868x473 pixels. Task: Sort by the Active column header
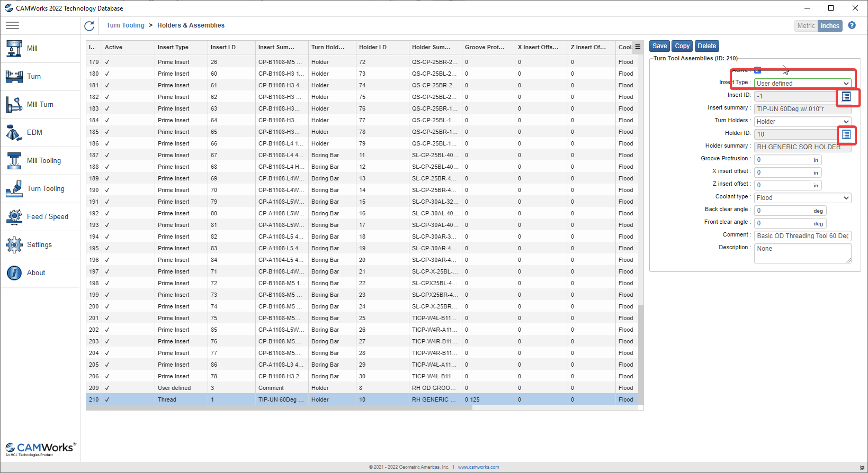click(x=128, y=47)
